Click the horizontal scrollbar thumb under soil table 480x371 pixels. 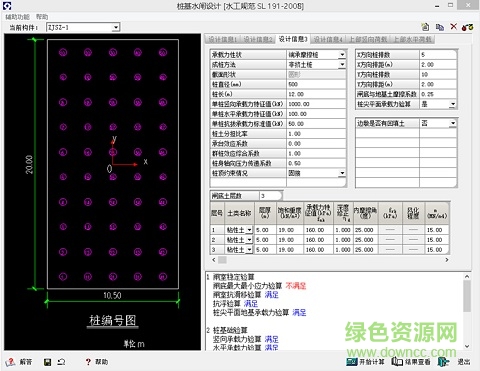pyautogui.click(x=222, y=260)
